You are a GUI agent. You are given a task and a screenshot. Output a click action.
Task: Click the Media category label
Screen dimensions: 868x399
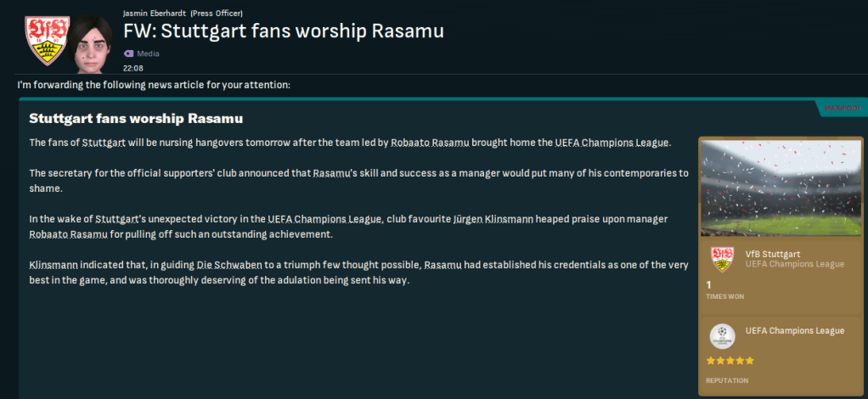tap(148, 53)
